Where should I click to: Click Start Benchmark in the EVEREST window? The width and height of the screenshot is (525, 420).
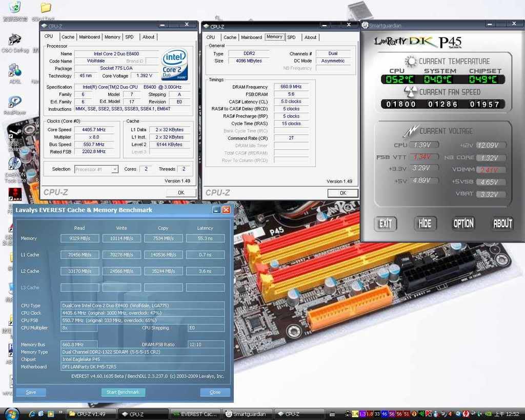coord(123,392)
